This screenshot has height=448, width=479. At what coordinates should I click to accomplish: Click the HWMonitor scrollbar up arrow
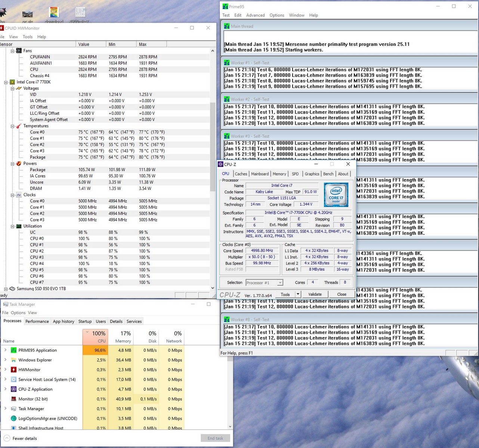(x=213, y=51)
